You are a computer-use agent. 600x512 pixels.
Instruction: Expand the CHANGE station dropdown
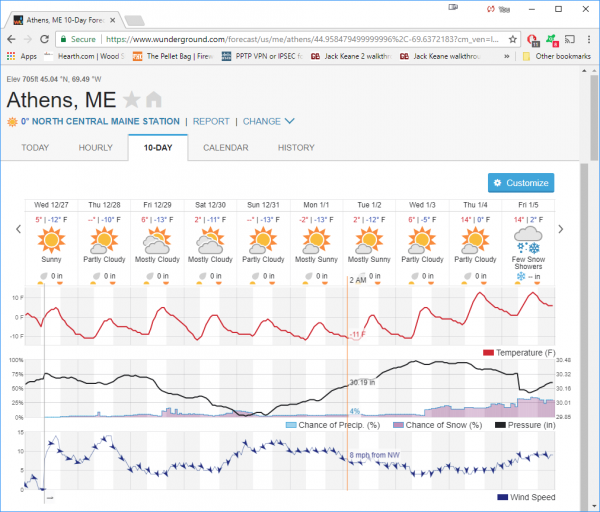point(268,122)
